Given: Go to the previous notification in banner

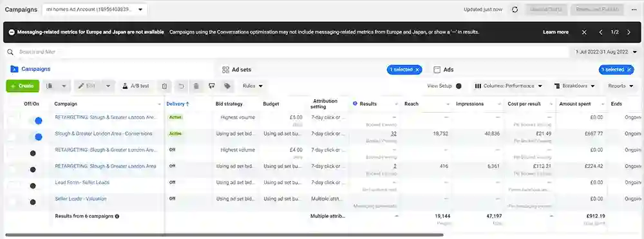Looking at the screenshot, I should [x=601, y=32].
